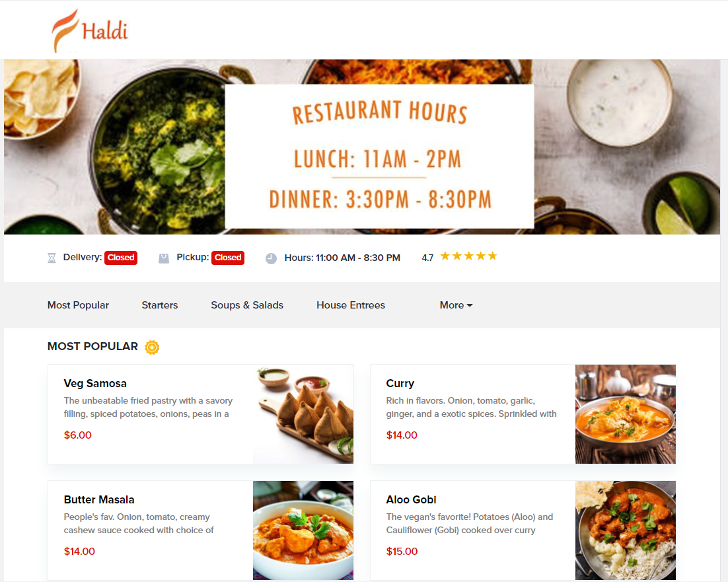Open the Curry menu item
The width and height of the screenshot is (728, 582).
(x=523, y=414)
